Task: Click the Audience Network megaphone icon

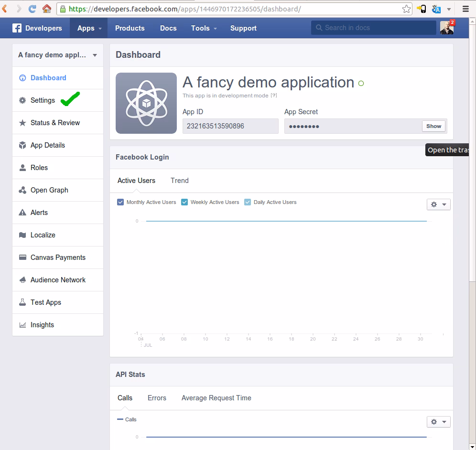Action: pos(22,280)
